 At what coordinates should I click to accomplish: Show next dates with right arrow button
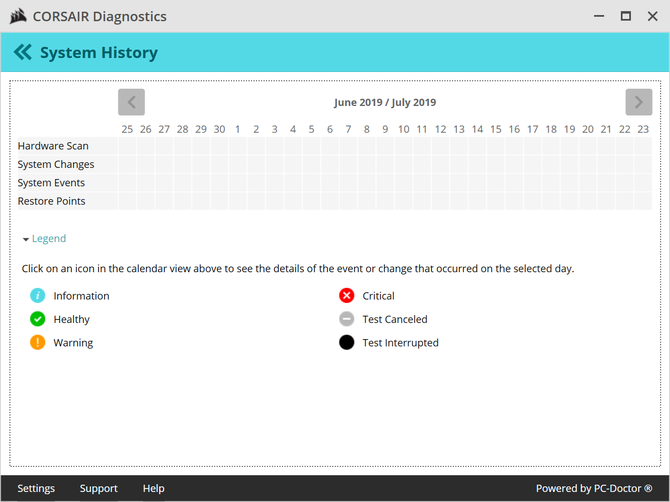click(639, 102)
